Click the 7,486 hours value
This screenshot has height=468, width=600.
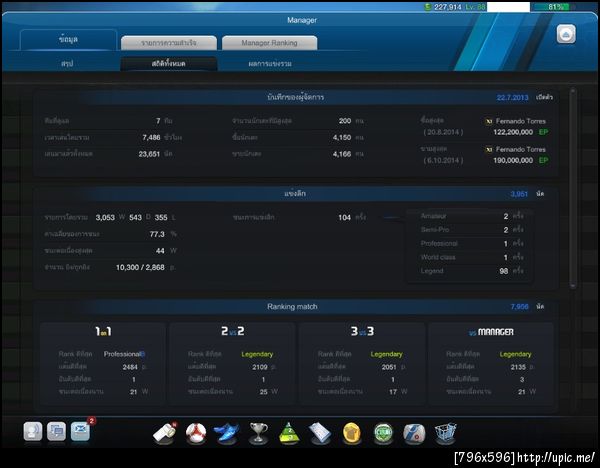(151, 137)
